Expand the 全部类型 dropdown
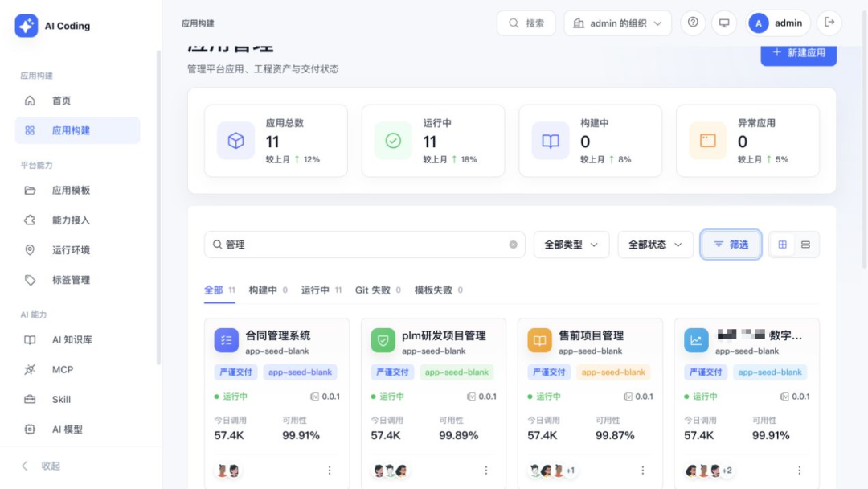The width and height of the screenshot is (868, 489). (571, 244)
